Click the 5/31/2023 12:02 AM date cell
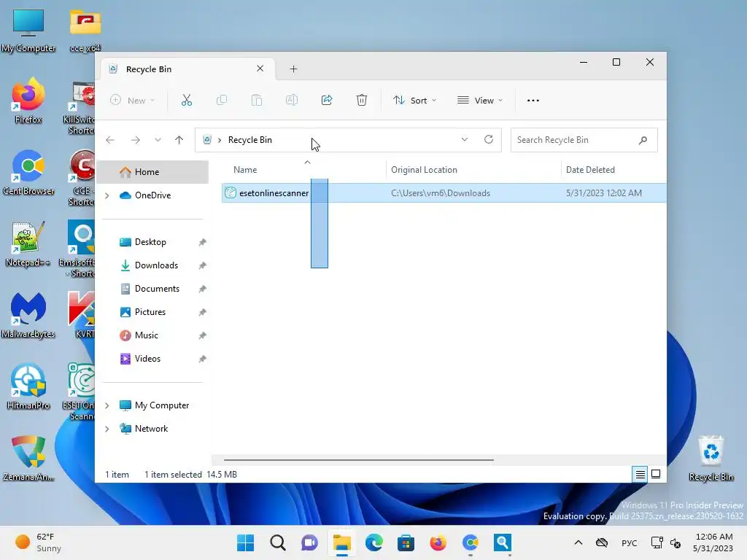 click(x=603, y=192)
